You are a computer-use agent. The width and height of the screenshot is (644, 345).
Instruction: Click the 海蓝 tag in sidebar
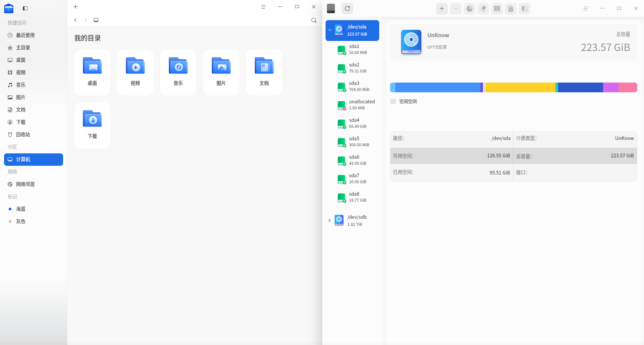coord(34,209)
